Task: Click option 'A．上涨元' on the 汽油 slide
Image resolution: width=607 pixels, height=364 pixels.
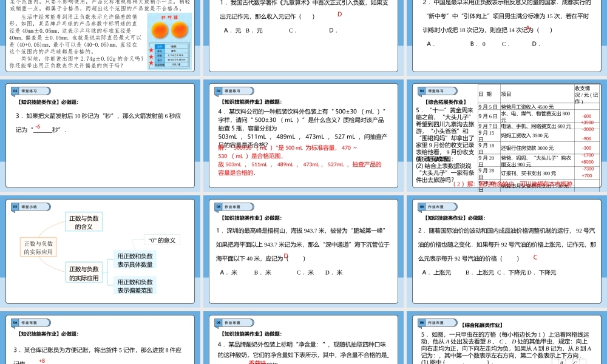Action: [436, 273]
